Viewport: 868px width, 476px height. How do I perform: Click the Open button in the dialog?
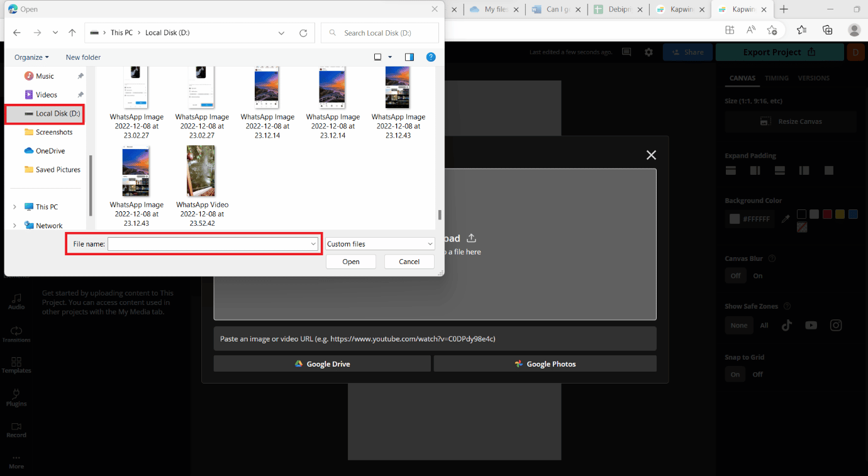[351, 262]
